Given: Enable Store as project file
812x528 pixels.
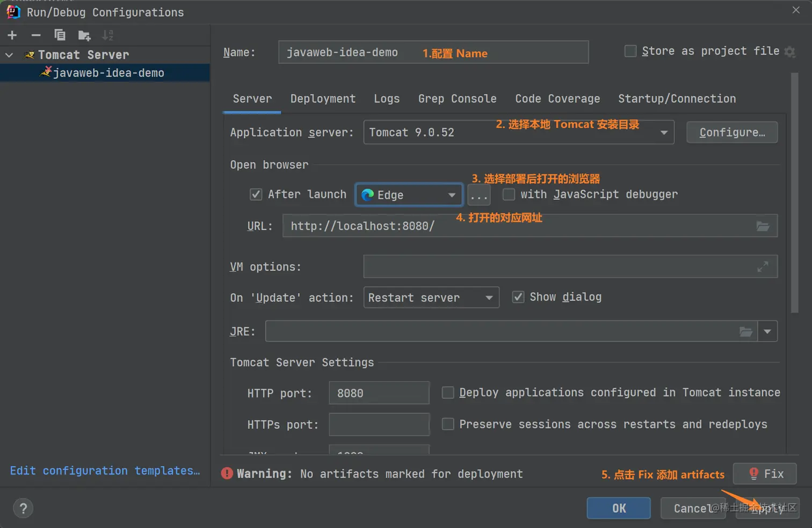Looking at the screenshot, I should pyautogui.click(x=630, y=51).
